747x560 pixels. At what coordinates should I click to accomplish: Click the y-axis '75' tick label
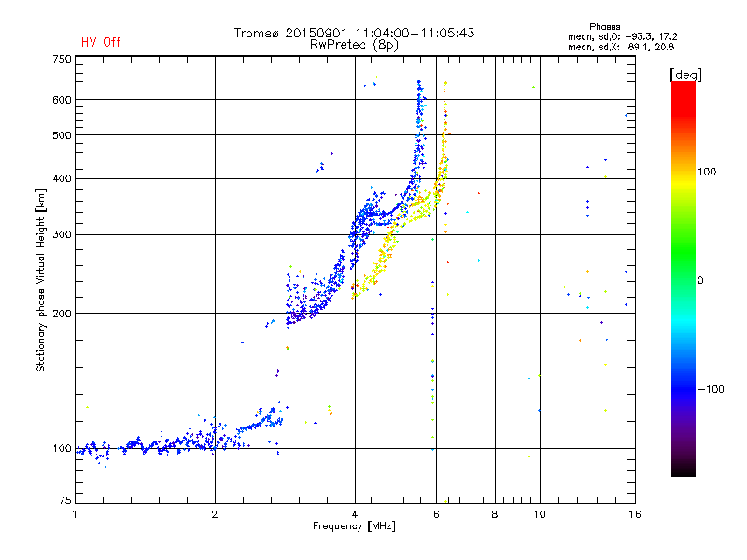click(x=65, y=500)
